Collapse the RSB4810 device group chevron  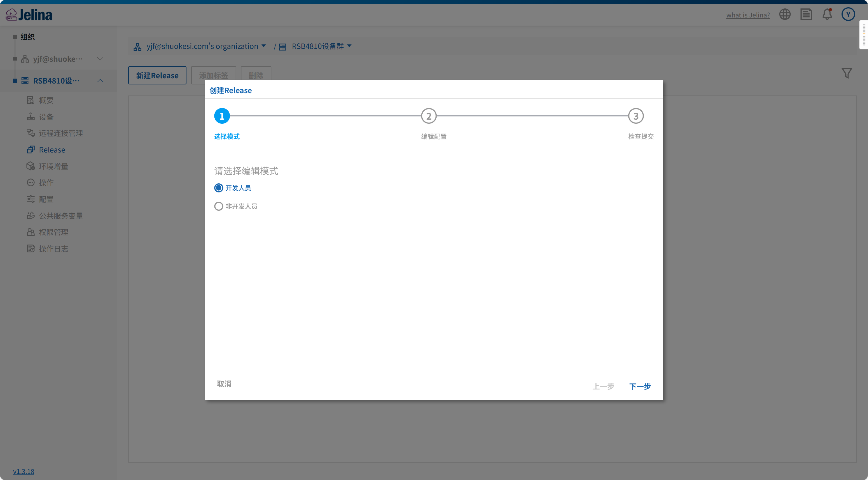coord(100,81)
